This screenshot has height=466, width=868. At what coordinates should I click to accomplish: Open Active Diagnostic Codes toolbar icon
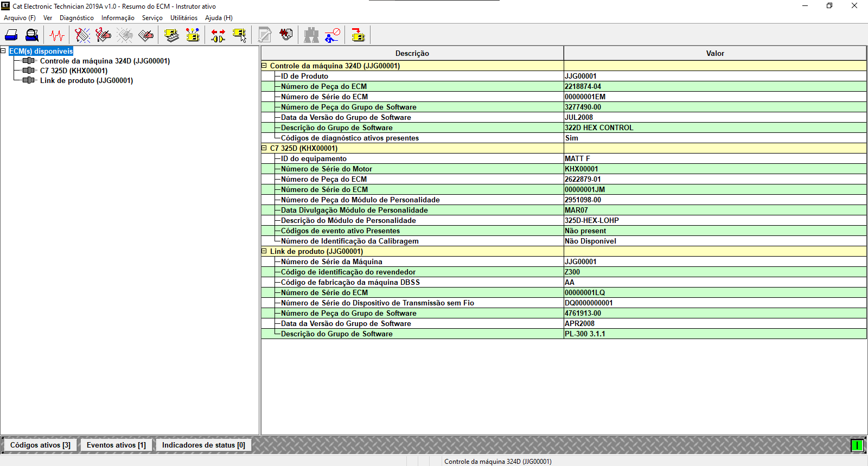pyautogui.click(x=82, y=35)
